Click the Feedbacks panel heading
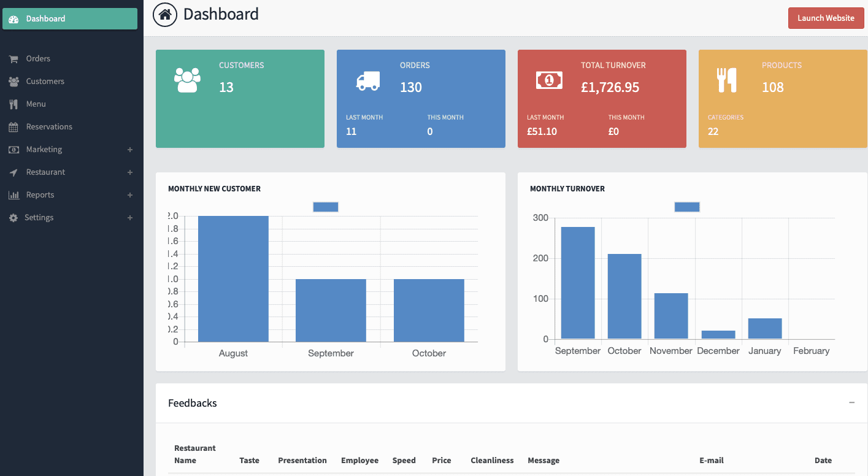This screenshot has width=868, height=476. (x=192, y=403)
